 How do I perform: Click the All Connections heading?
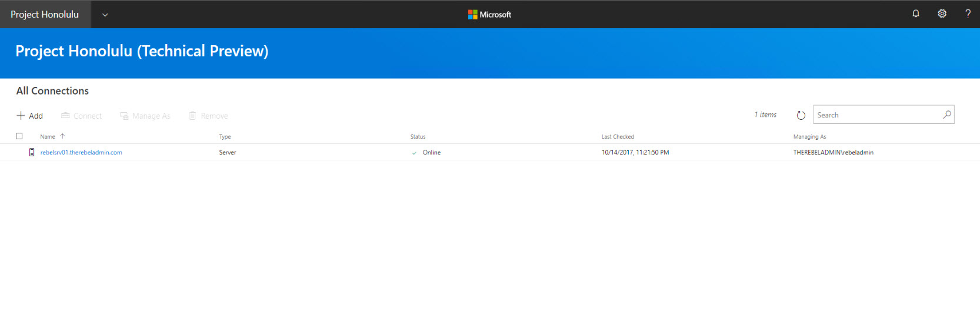coord(52,91)
